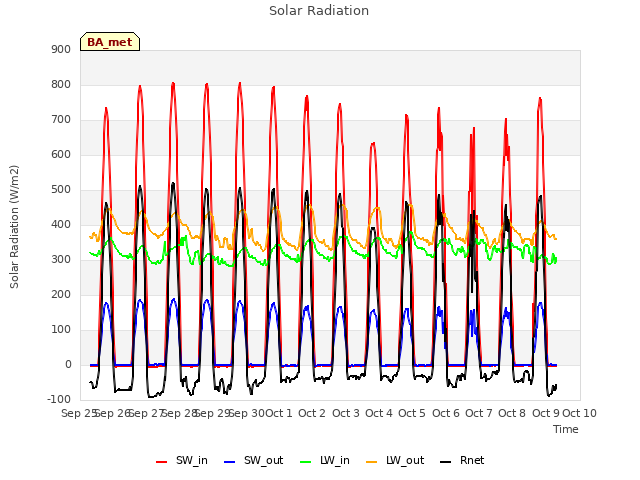Click the 800 y-axis tick label

[61, 84]
